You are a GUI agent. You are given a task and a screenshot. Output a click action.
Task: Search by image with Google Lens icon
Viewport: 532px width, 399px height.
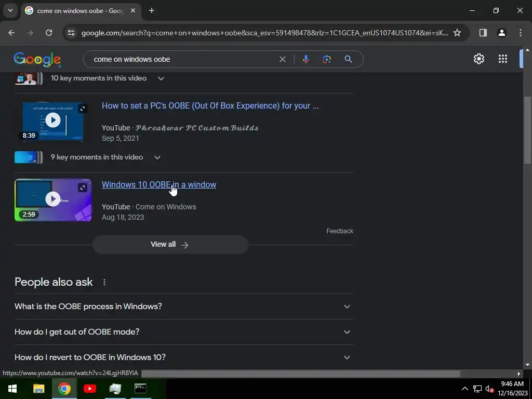pos(326,59)
